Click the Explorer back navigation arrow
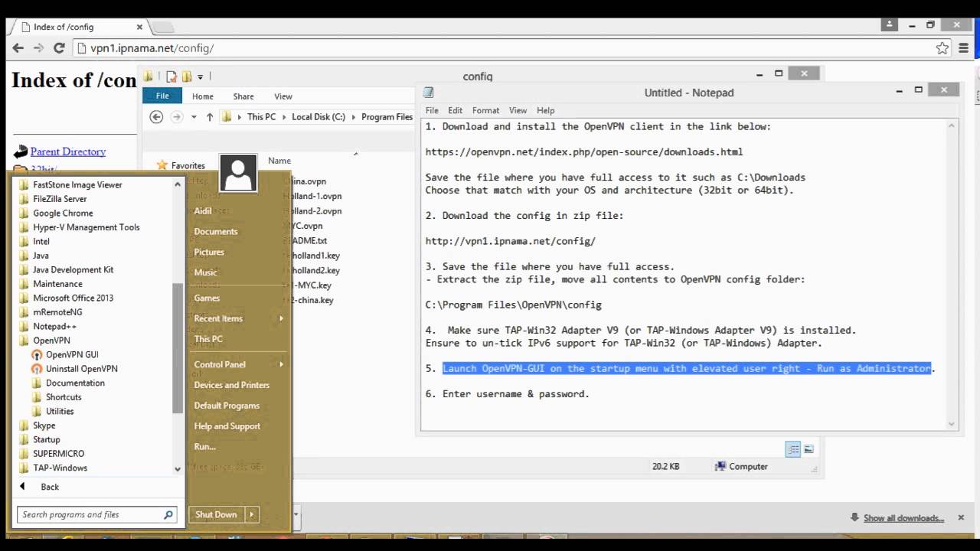980x551 pixels. [x=156, y=117]
